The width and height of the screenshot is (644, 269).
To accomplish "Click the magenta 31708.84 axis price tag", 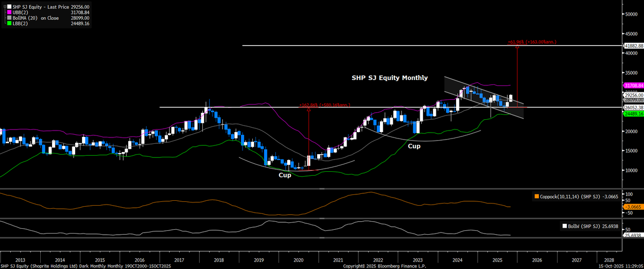I will 633,85.
